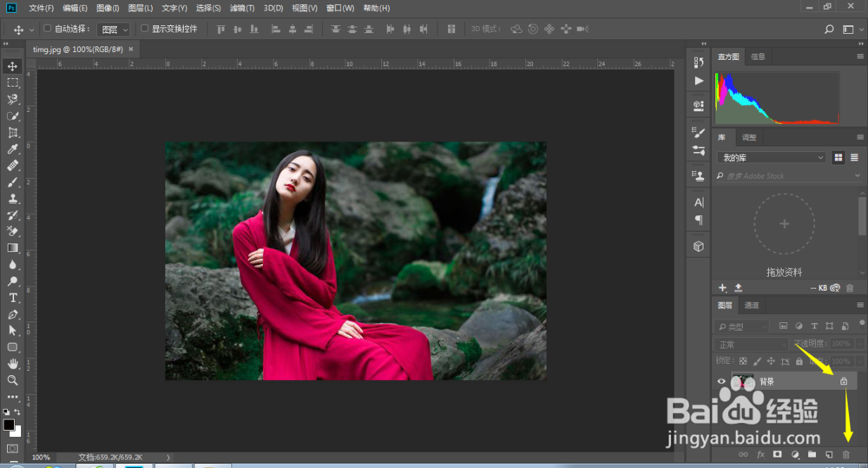This screenshot has height=468, width=868.
Task: Toggle lock all padlock in lock row
Action: (x=799, y=361)
